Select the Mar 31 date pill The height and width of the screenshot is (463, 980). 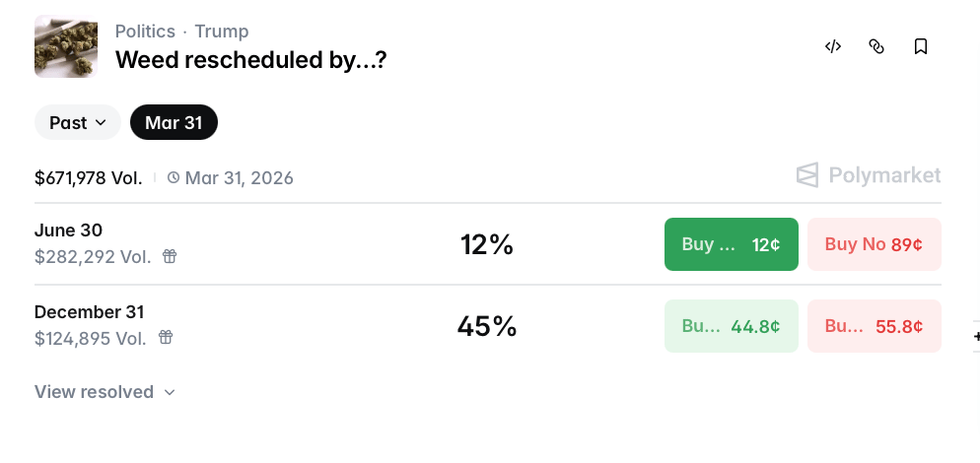pos(174,123)
